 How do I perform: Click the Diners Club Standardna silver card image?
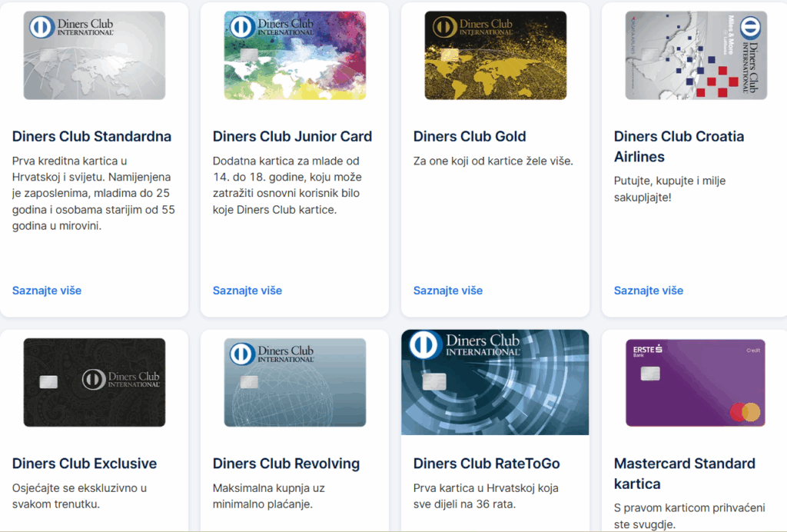94,55
